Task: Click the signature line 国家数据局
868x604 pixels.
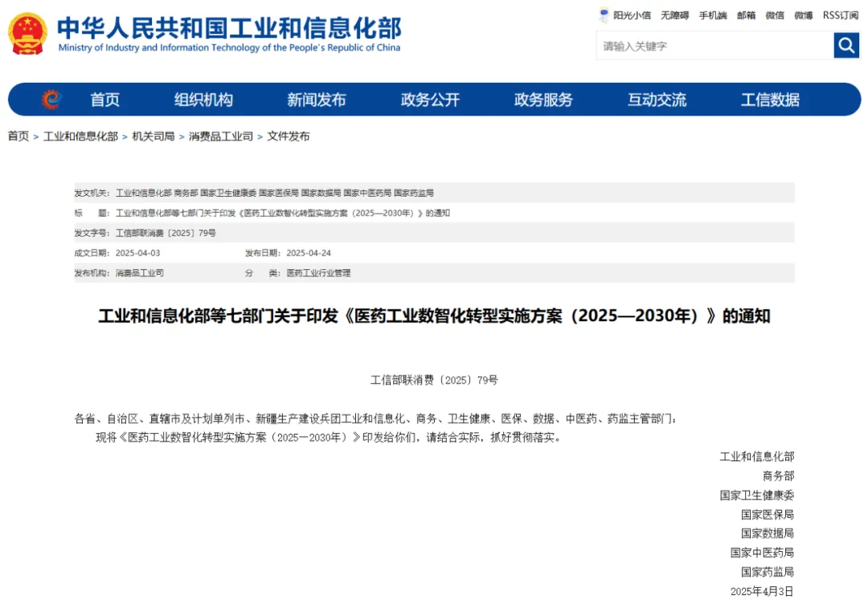Action: (x=768, y=533)
